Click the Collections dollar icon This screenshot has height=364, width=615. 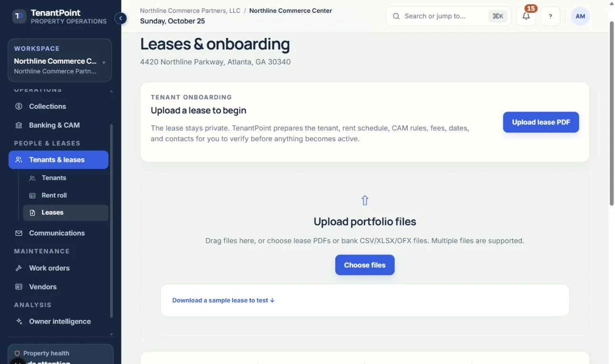[19, 106]
